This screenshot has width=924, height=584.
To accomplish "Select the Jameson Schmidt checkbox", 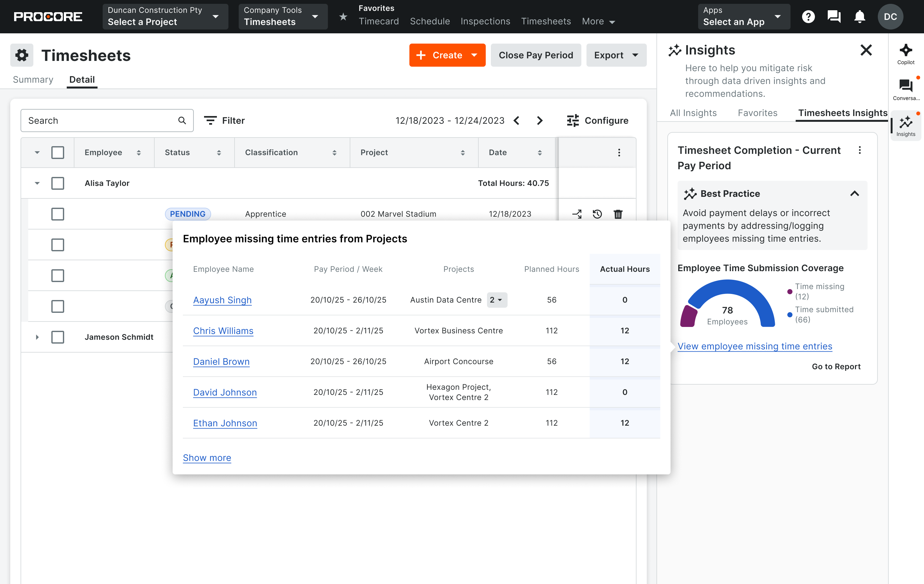I will [x=57, y=337].
